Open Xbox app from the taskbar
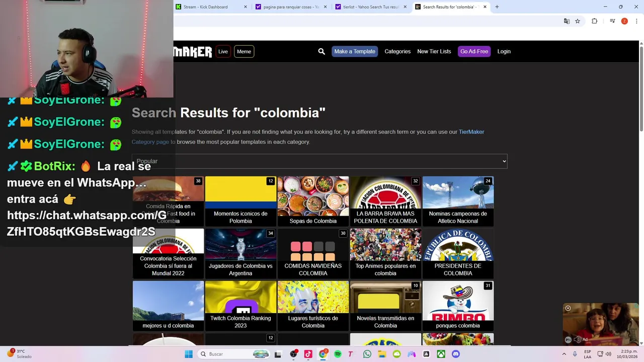The width and height of the screenshot is (644, 362). tap(441, 354)
